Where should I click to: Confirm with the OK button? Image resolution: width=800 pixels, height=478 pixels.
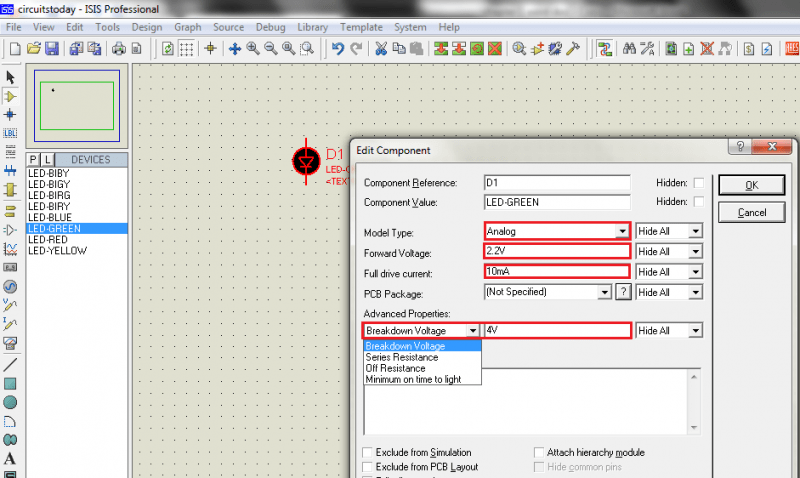coord(751,185)
